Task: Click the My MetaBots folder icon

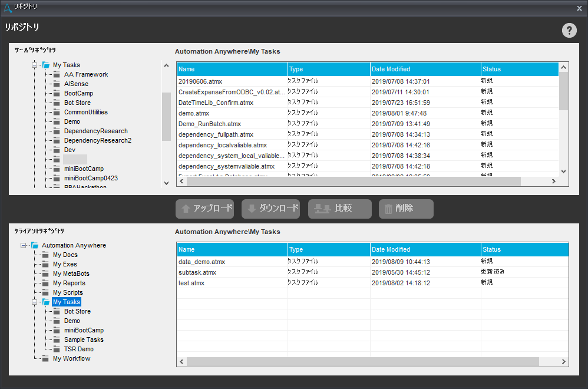Action: click(45, 274)
